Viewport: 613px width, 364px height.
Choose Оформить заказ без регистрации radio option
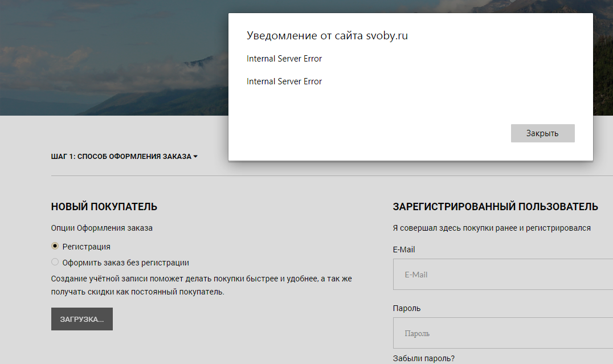coord(55,262)
